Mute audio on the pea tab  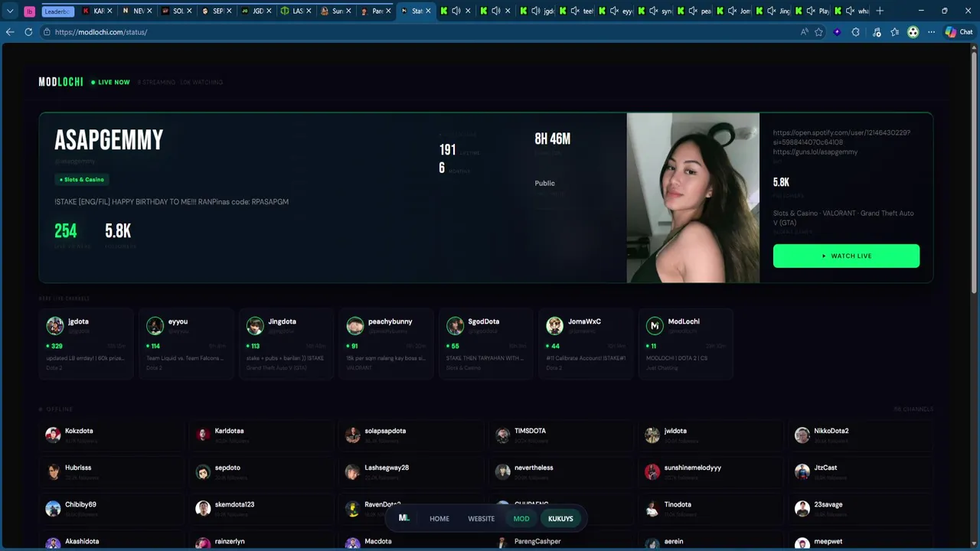[694, 11]
